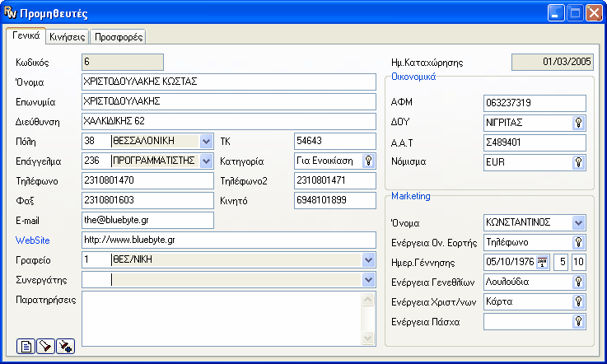Click the Φαξ field 2310801603

click(x=147, y=200)
